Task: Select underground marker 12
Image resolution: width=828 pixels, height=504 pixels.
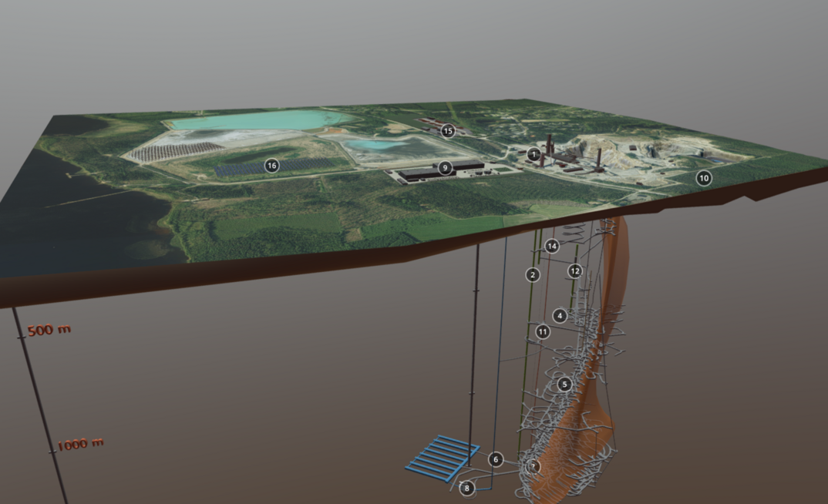Action: click(x=574, y=271)
